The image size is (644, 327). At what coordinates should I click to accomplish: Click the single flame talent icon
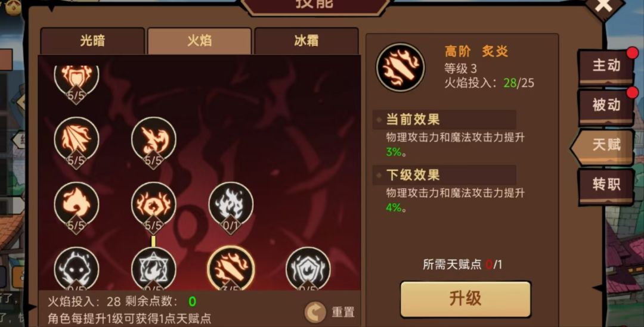pyautogui.click(x=76, y=204)
